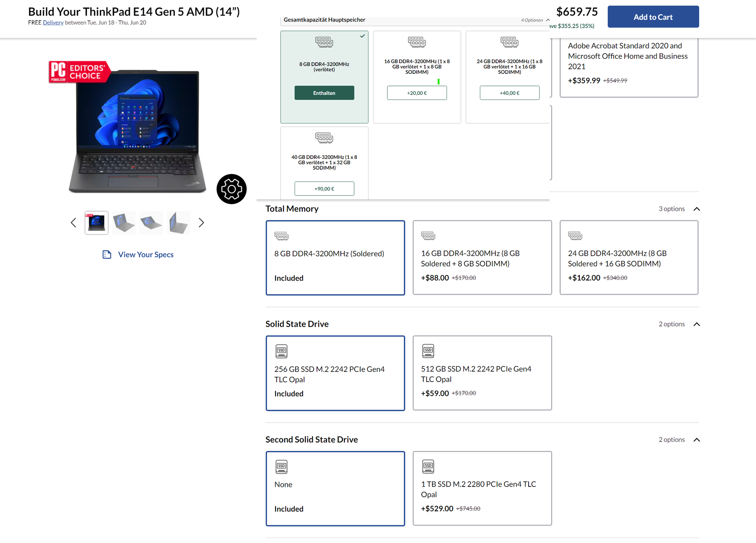Click the RAM icon in the 16 GB Total Memory card
756x543 pixels.
[x=428, y=236]
